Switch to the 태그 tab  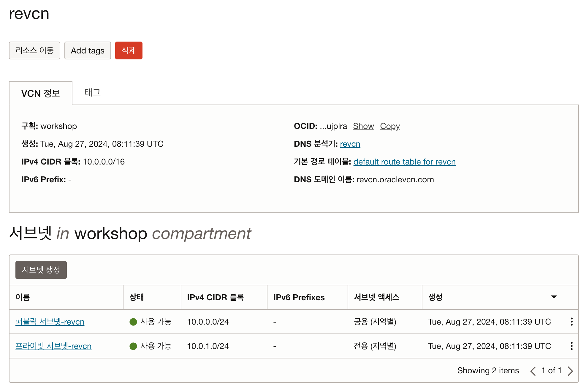[93, 93]
